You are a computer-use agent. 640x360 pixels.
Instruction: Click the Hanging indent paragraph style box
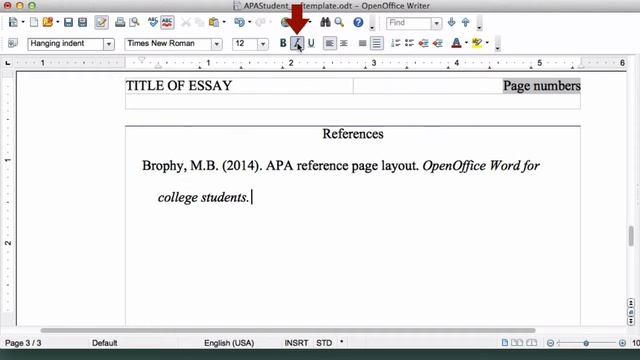pos(65,44)
